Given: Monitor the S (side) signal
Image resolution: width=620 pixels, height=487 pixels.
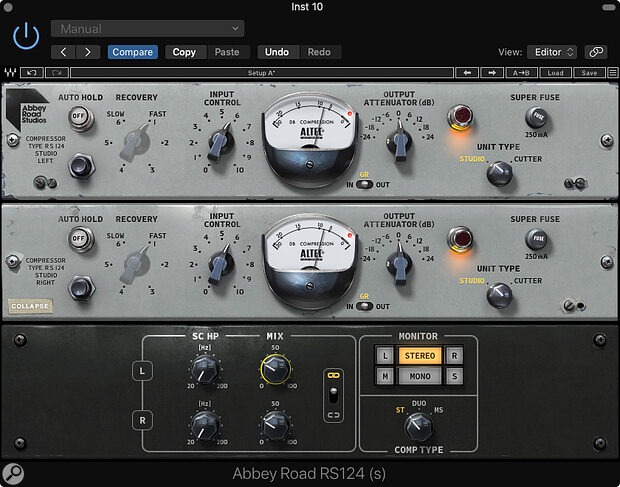Looking at the screenshot, I should 454,376.
